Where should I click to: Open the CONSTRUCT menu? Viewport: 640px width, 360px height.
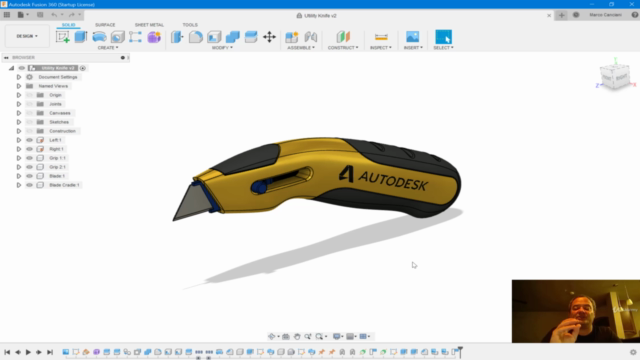click(x=343, y=48)
